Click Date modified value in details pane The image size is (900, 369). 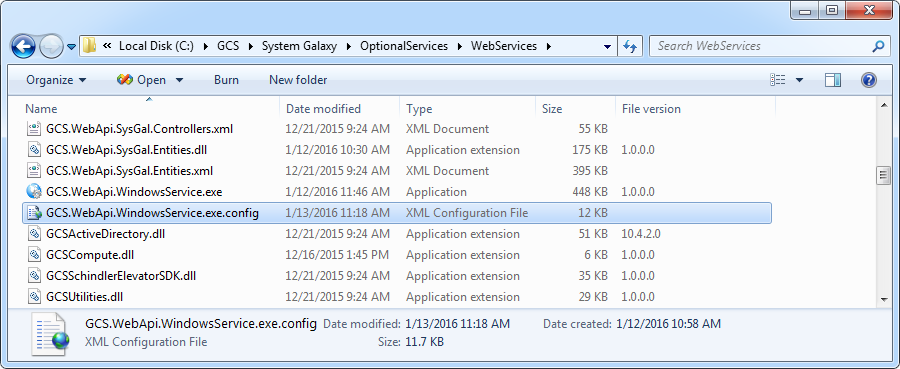pyautogui.click(x=457, y=324)
